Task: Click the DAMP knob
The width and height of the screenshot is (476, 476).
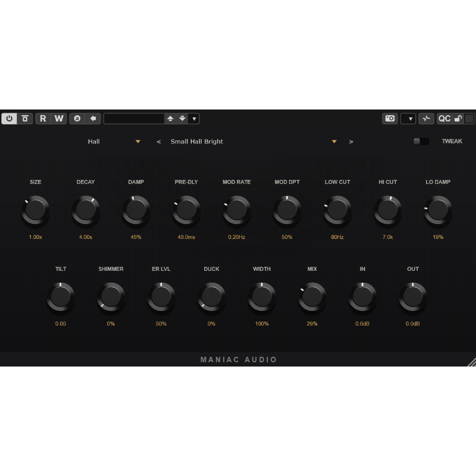Action: pyautogui.click(x=136, y=210)
